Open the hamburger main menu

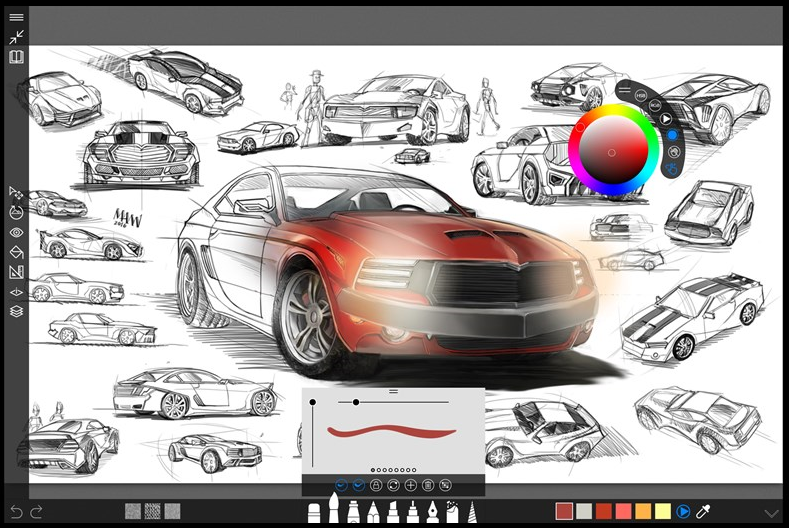pos(16,17)
